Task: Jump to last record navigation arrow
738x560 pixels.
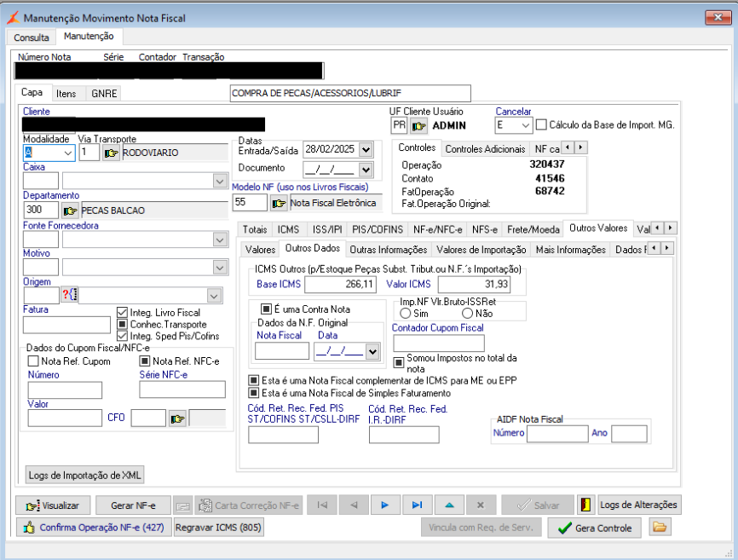Action: pyautogui.click(x=417, y=505)
